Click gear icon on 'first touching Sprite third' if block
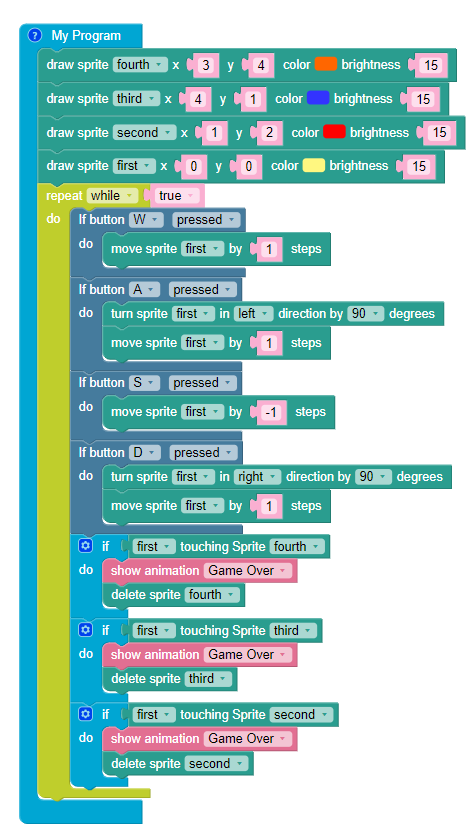The height and width of the screenshot is (832, 468). pyautogui.click(x=85, y=630)
